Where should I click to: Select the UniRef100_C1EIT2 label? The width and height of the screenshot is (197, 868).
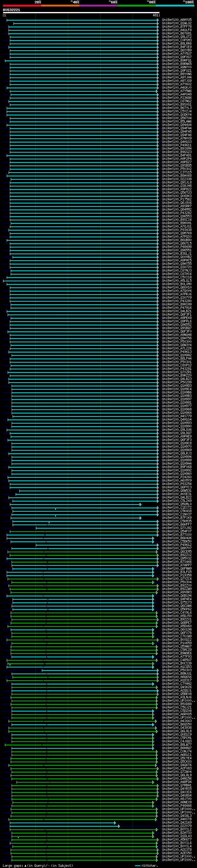point(177,507)
